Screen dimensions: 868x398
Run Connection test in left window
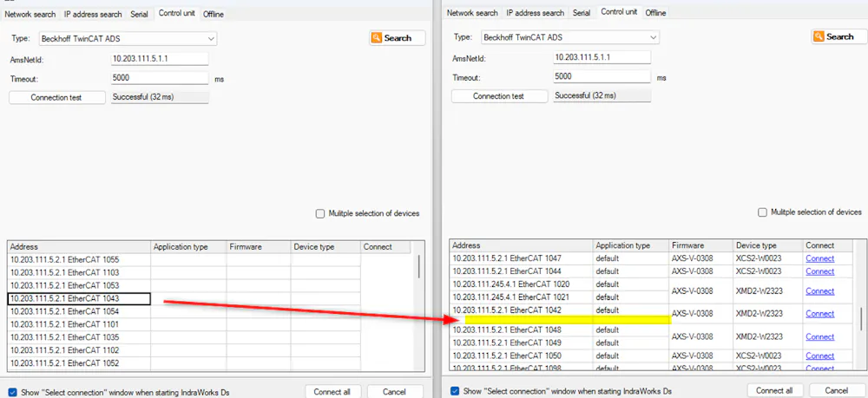pos(56,97)
